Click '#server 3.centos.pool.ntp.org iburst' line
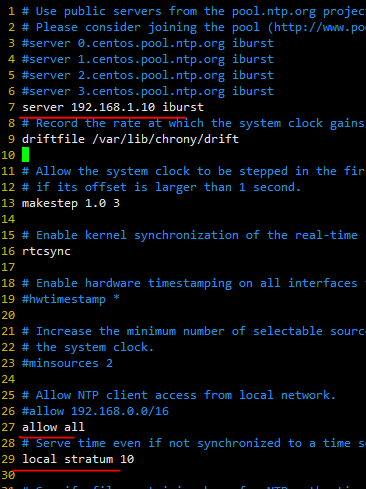The width and height of the screenshot is (366, 489). pyautogui.click(x=148, y=91)
